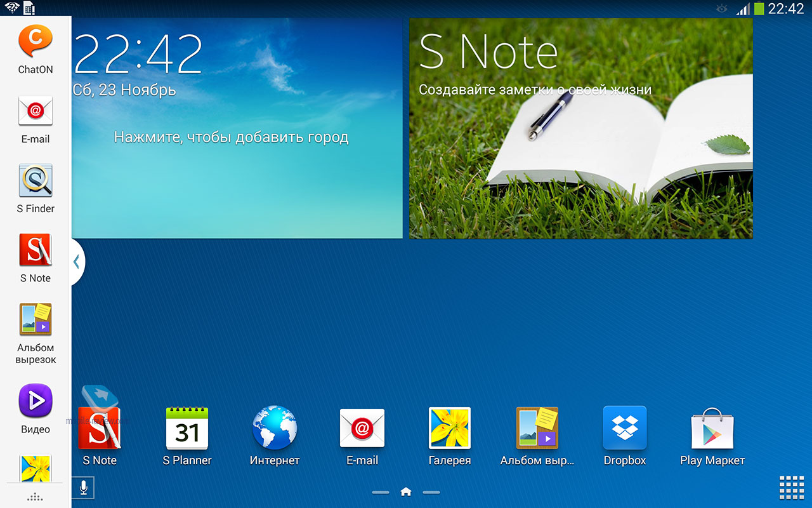812x508 pixels.
Task: Launch the Интернет browser
Action: pyautogui.click(x=275, y=436)
